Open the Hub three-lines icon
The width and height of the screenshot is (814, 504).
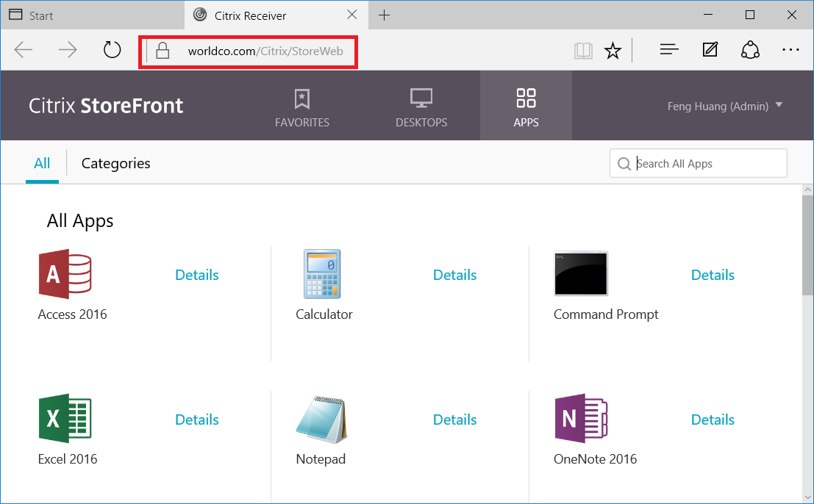pyautogui.click(x=669, y=50)
